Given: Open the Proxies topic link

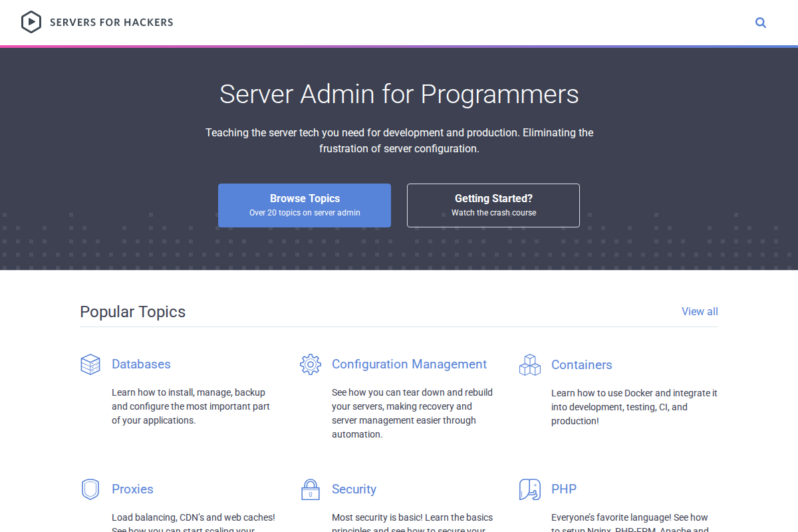Looking at the screenshot, I should (132, 489).
